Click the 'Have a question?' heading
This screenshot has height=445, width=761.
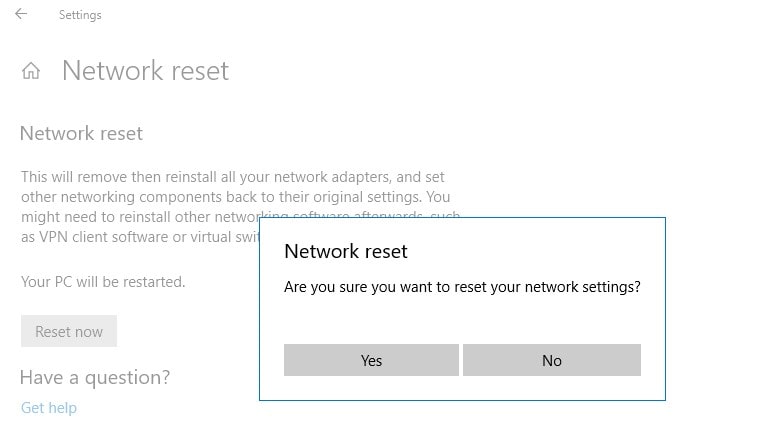pos(95,377)
